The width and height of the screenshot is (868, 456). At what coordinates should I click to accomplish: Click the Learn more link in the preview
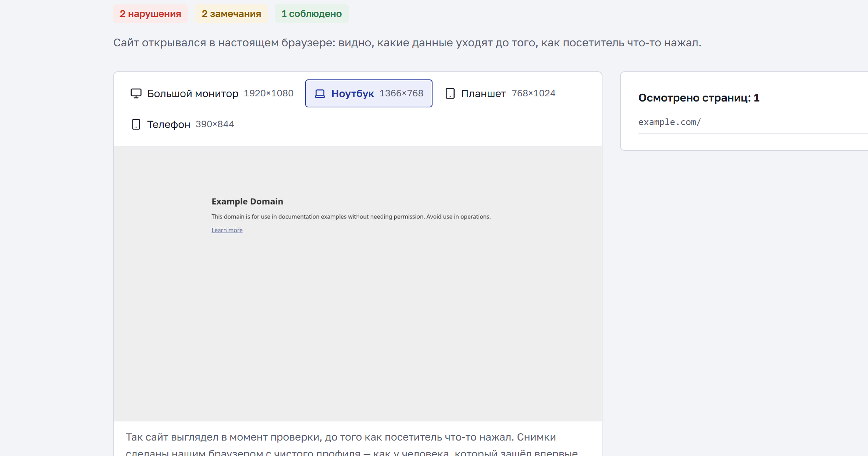click(x=227, y=230)
